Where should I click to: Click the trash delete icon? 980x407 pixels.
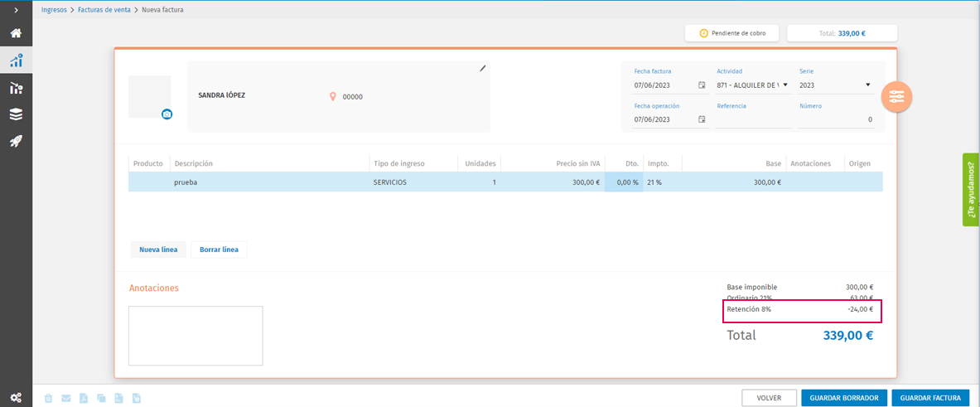[48, 398]
